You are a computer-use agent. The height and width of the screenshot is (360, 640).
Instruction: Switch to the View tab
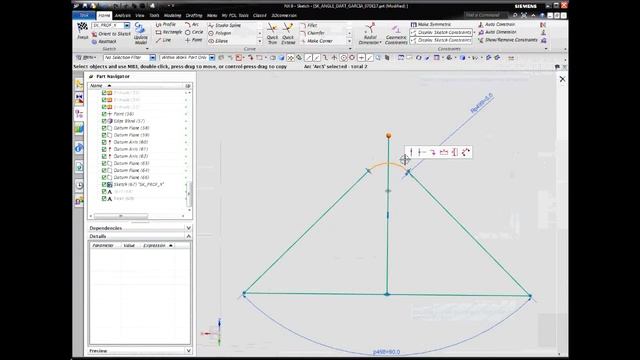point(140,16)
